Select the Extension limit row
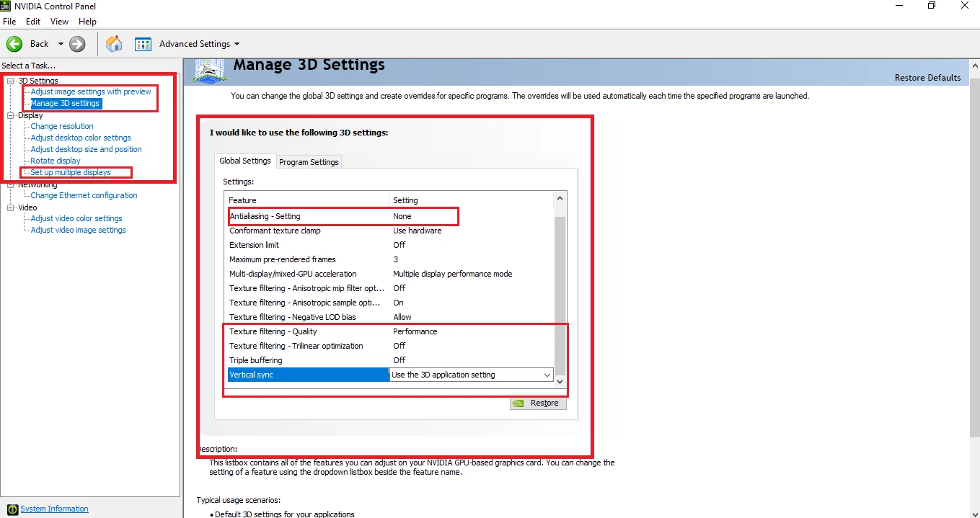 389,245
